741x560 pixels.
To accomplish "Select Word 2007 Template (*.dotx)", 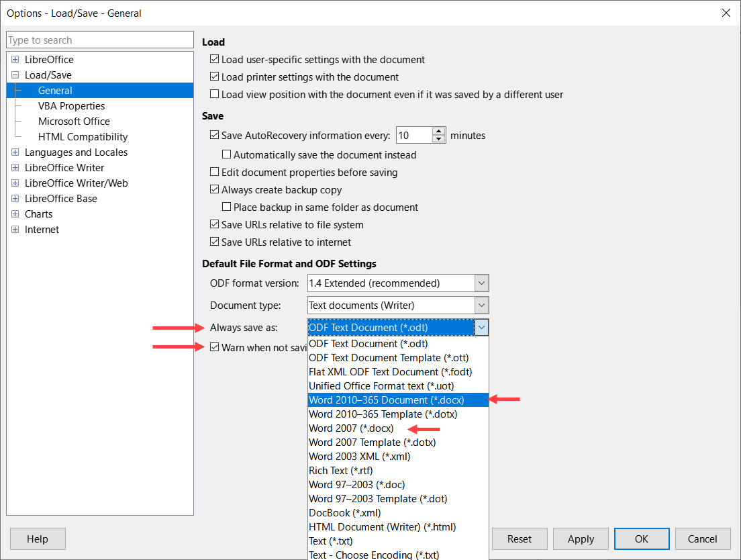I will (398, 442).
